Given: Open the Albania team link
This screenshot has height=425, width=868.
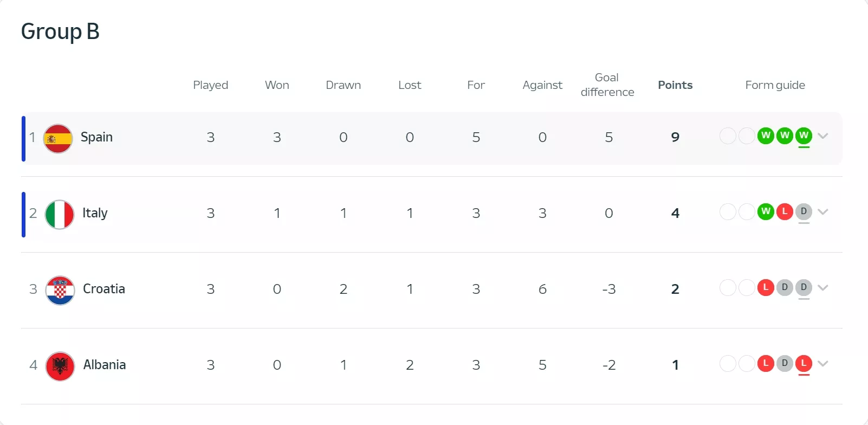Looking at the screenshot, I should pyautogui.click(x=105, y=365).
